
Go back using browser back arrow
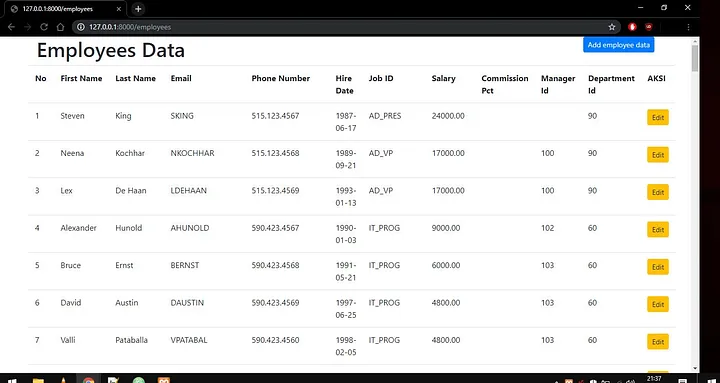point(11,27)
